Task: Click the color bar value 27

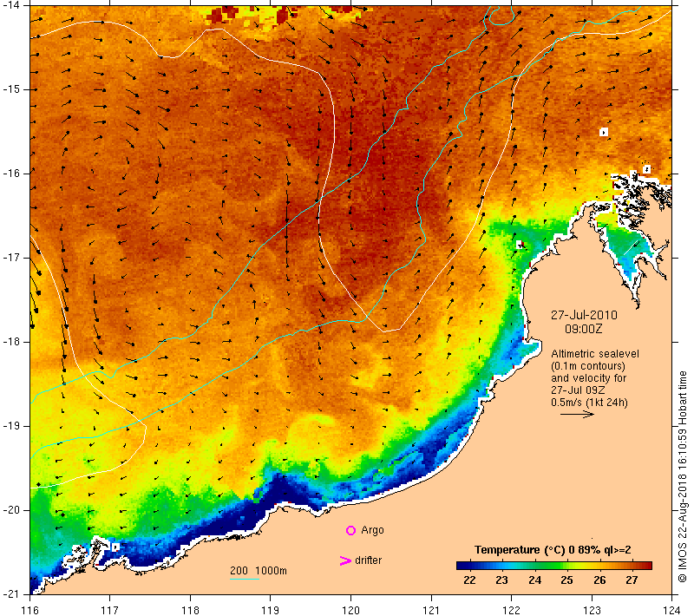Action: point(632,580)
